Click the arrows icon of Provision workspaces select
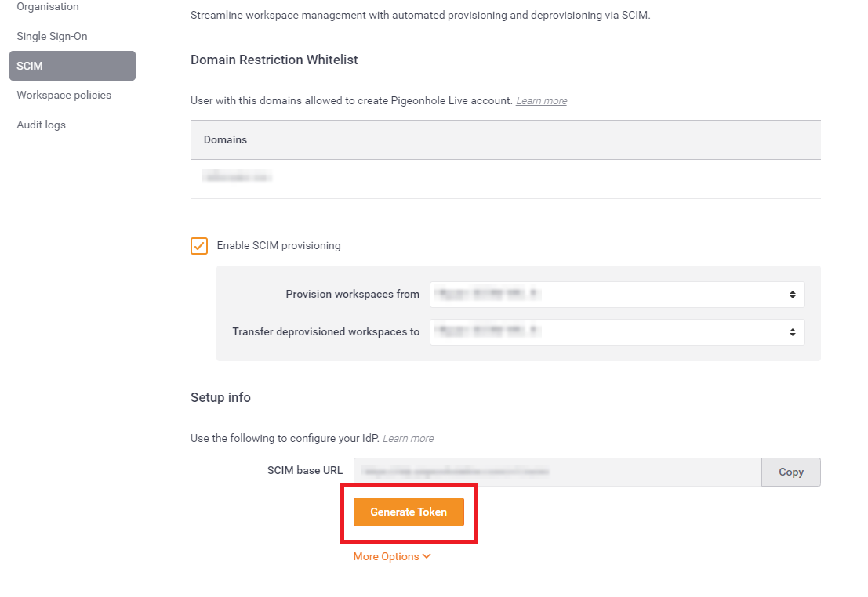Screen dimensions: 868x597 [793, 295]
